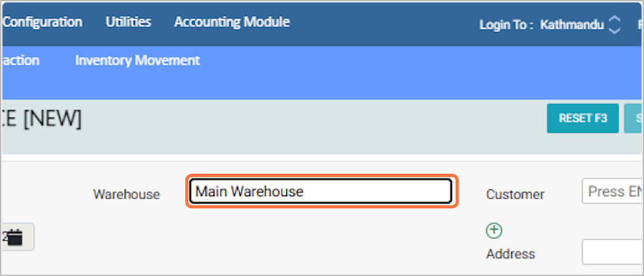
Task: Click the [NEW] page title heading
Action: 42,120
